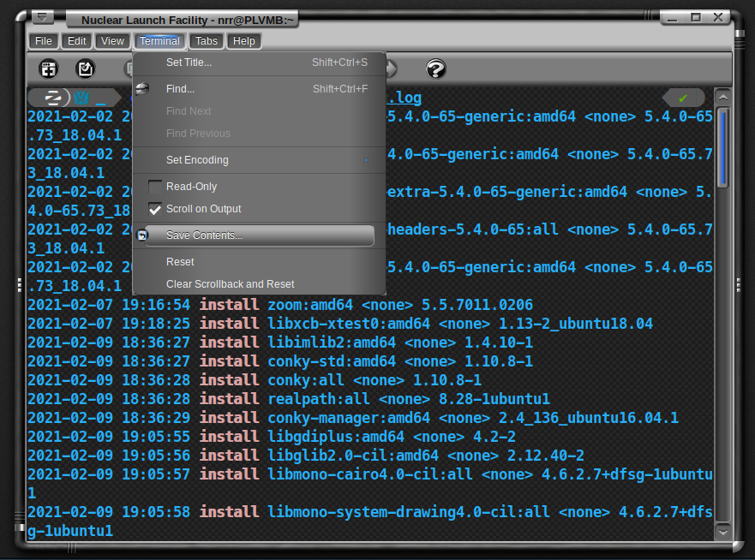
Task: Click the Save Contents disk icon
Action: pyautogui.click(x=143, y=235)
